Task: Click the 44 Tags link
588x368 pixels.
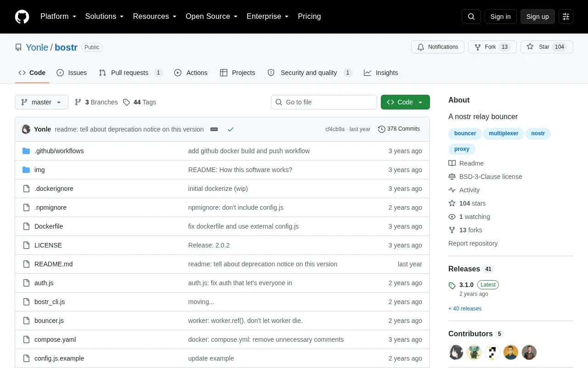Action: (x=140, y=102)
